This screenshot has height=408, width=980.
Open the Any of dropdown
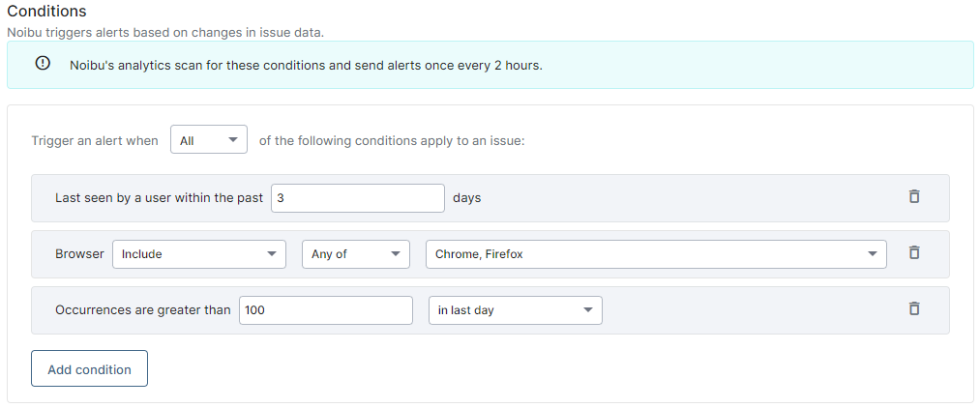356,254
